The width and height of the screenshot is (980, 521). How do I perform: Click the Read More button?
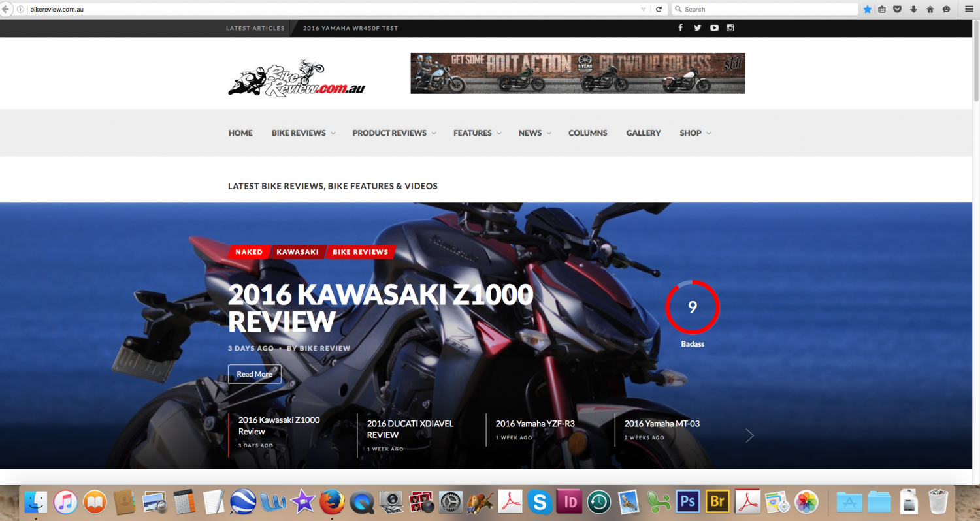[x=254, y=374]
